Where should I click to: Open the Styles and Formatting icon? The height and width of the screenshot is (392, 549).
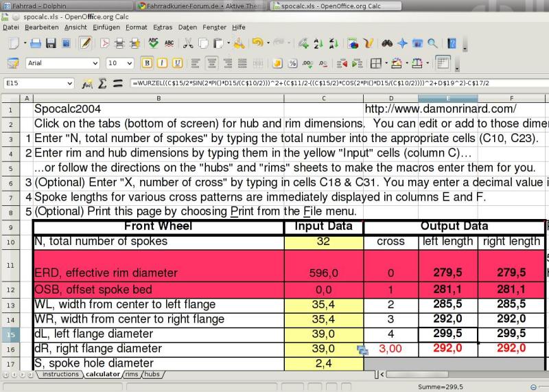click(13, 63)
